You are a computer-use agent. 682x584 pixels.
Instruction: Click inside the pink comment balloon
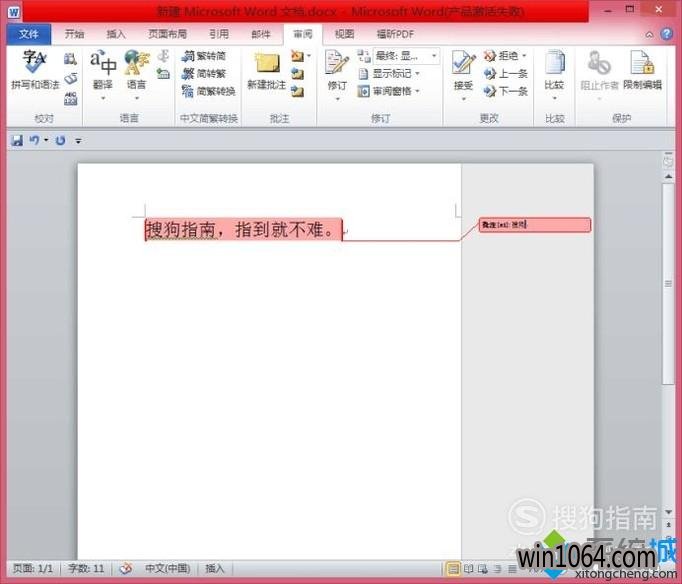[x=535, y=225]
